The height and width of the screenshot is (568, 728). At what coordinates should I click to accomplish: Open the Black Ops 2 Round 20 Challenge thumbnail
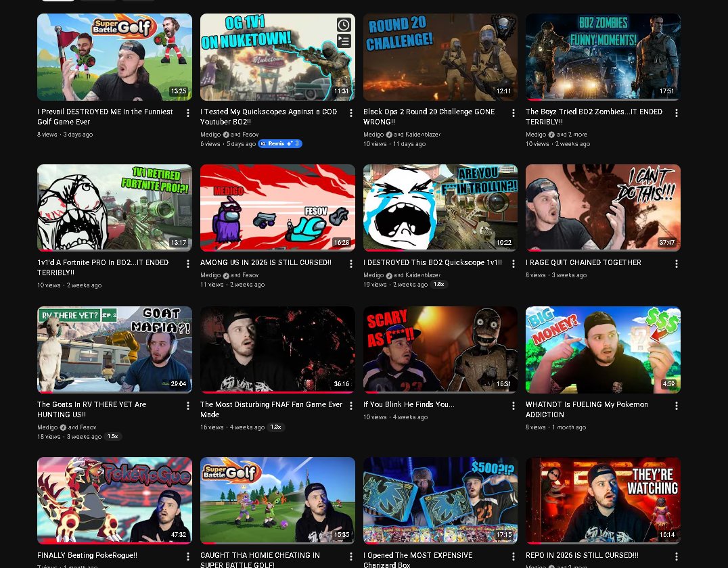click(x=440, y=57)
